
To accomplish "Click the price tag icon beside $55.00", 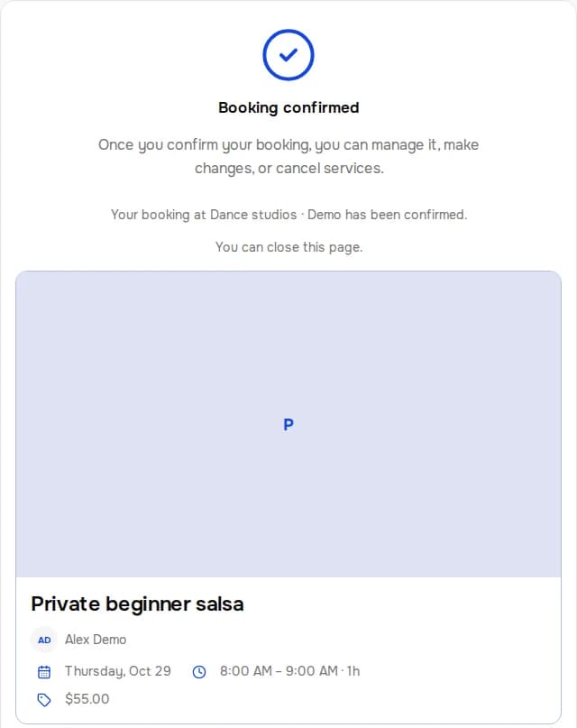I will click(x=44, y=699).
